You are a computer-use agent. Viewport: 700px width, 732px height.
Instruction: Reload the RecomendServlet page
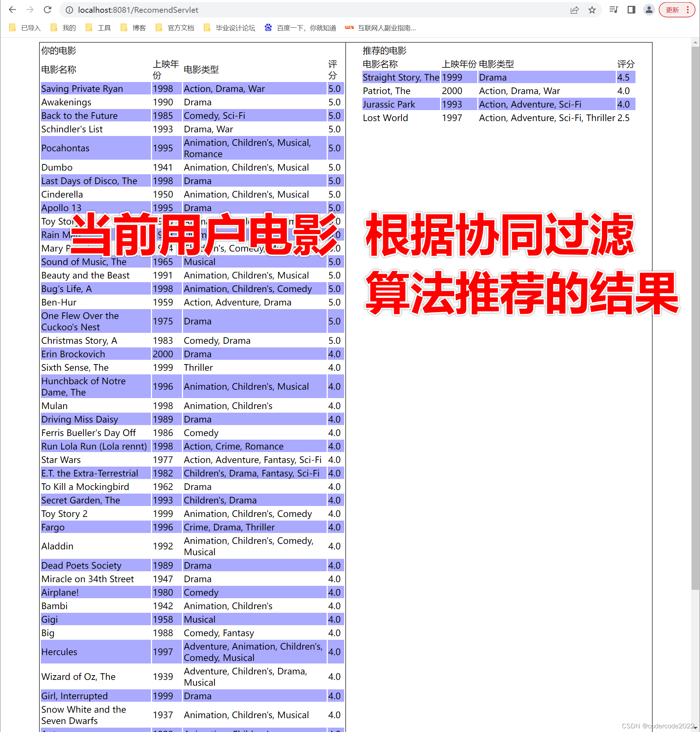click(x=47, y=10)
